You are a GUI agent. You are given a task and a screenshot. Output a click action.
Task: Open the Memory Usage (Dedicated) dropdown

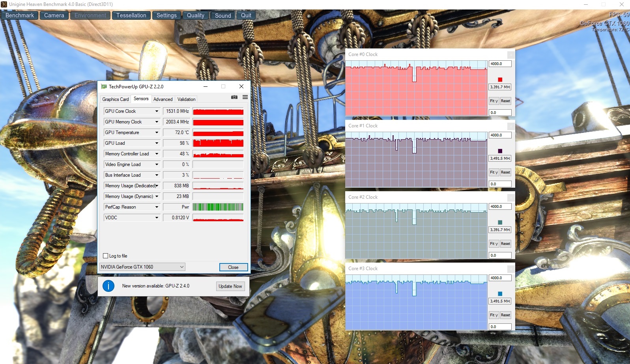tap(157, 186)
